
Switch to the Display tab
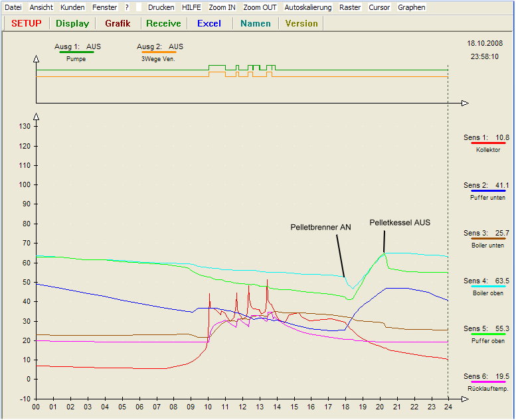72,23
